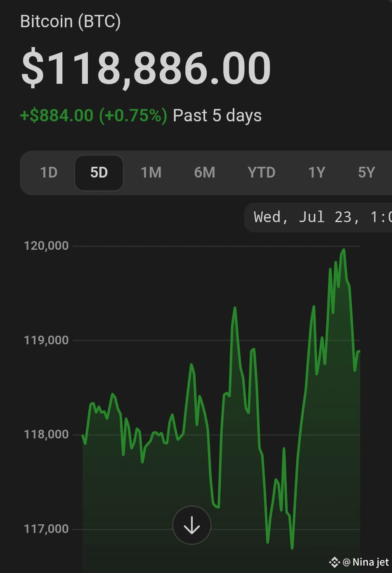
Task: Click the Wed, Jul 23 date tooltip
Action: [318, 217]
